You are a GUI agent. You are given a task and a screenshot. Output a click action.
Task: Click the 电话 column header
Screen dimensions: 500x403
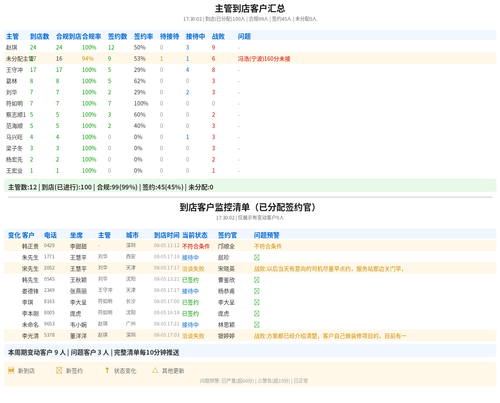point(50,235)
